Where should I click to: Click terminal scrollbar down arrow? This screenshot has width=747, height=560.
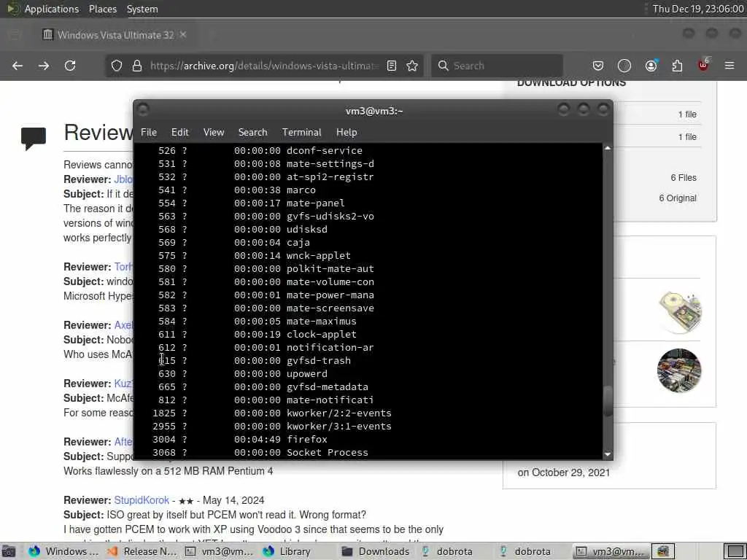(608, 454)
